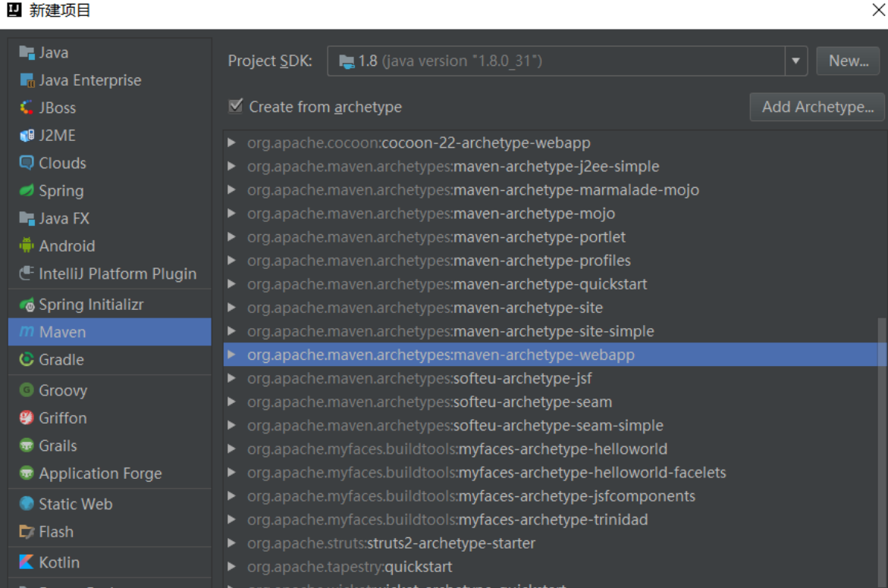888x588 pixels.
Task: Click the Clouds icon
Action: coord(27,163)
